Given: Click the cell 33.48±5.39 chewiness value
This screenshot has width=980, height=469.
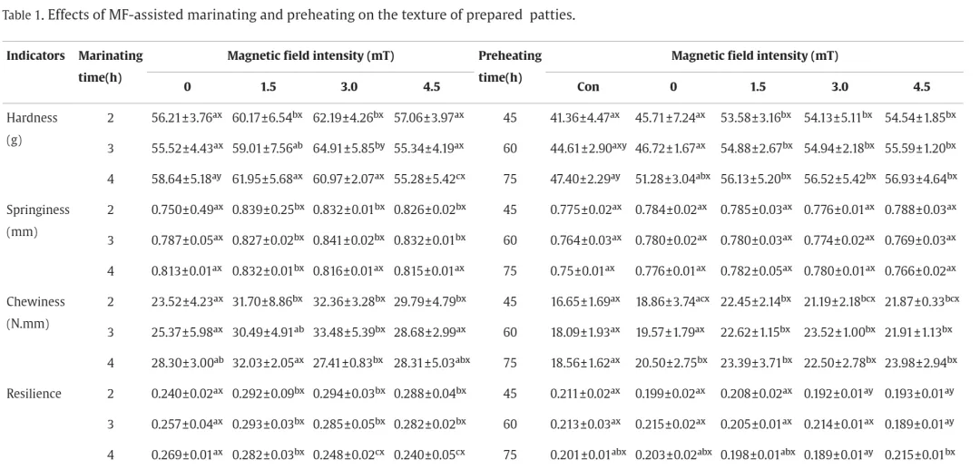Looking at the screenshot, I should [x=348, y=331].
